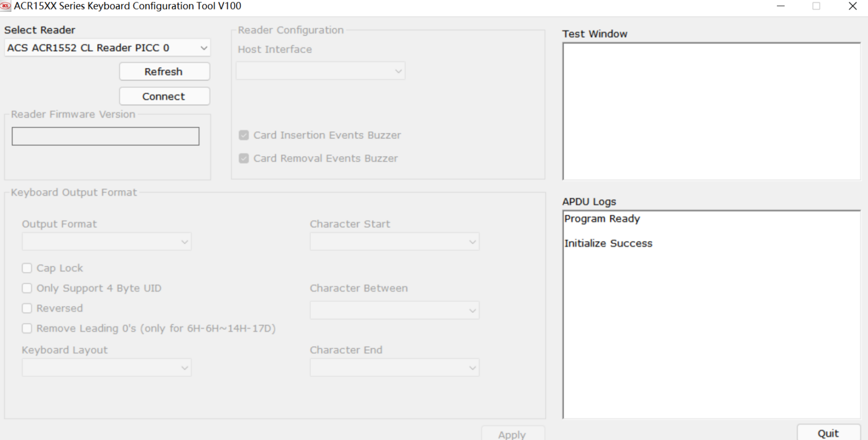Enable the Reversed option

pyautogui.click(x=27, y=308)
